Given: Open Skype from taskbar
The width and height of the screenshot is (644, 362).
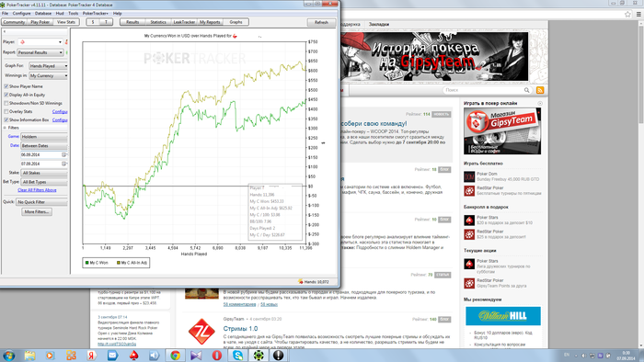Looking at the screenshot, I should [237, 356].
